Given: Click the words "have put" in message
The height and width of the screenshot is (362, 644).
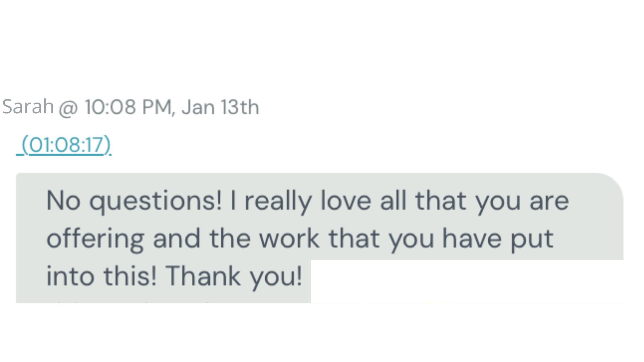Looking at the screenshot, I should 498,239.
